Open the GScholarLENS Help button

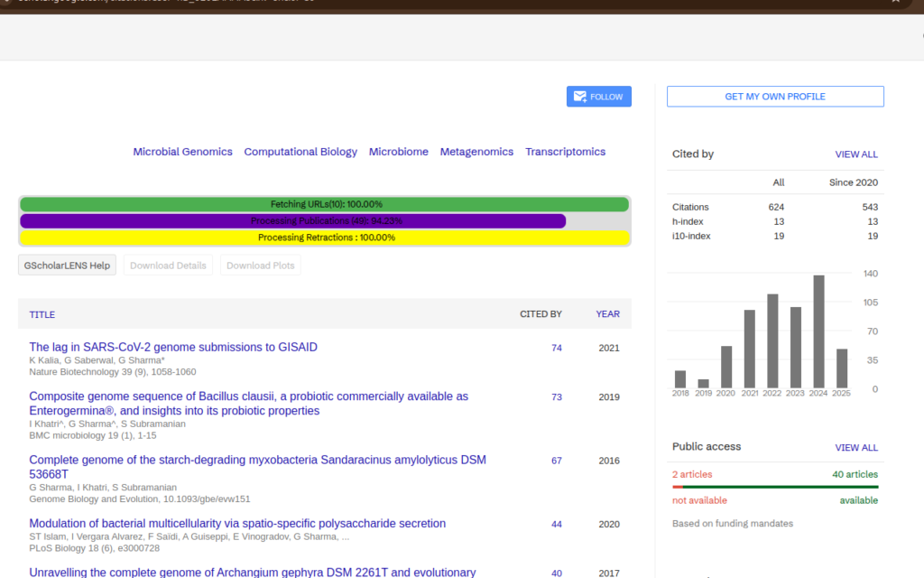pos(68,266)
